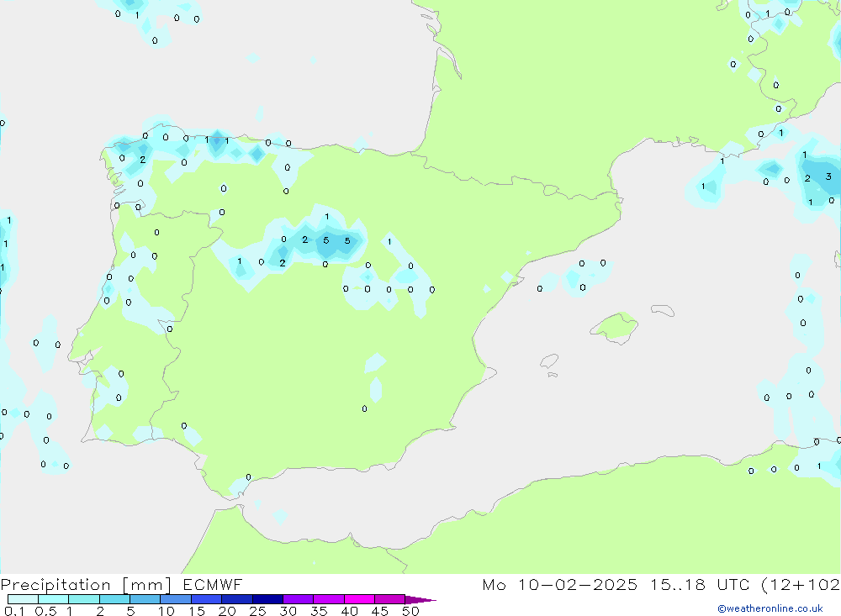Click the map value '3' in the northeast sea
Screen dimensions: 841x616
[828, 176]
